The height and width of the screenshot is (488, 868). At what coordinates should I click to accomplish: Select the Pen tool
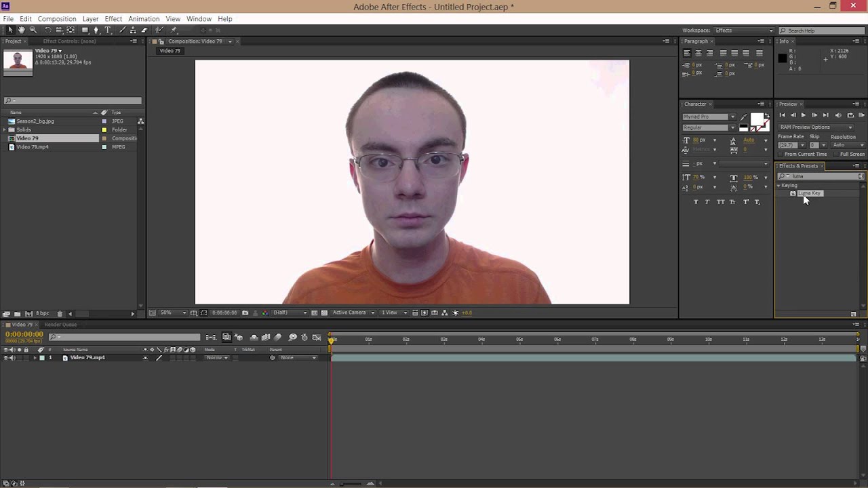tap(96, 30)
